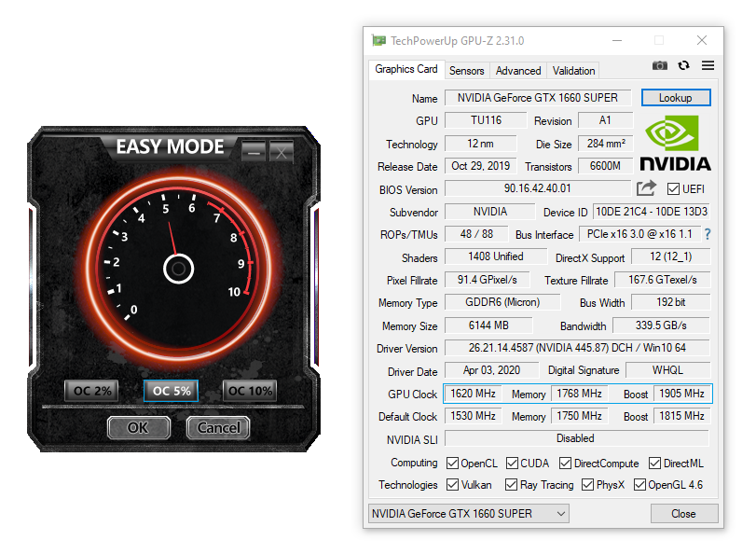Click the Driver Date field Apr 03, 2020
756x554 pixels.
click(x=491, y=370)
